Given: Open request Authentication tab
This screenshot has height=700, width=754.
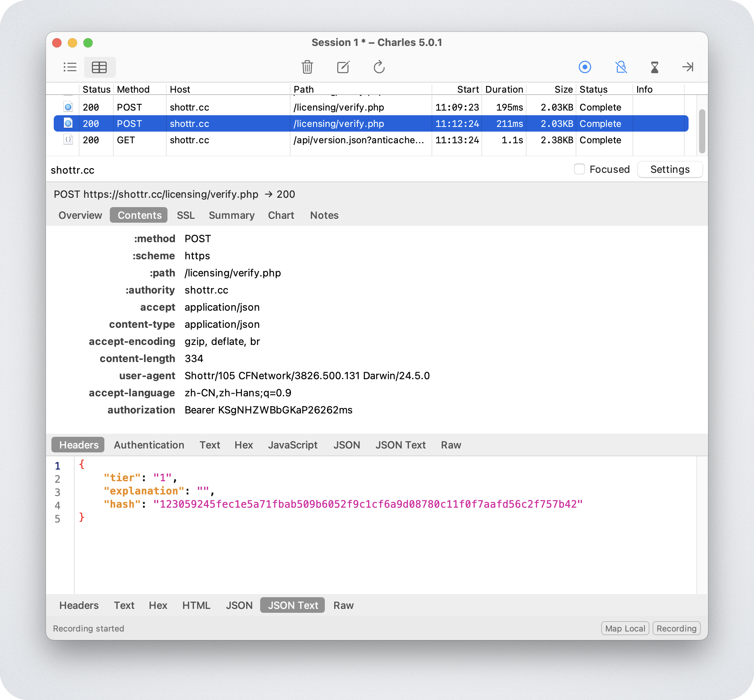Looking at the screenshot, I should pyautogui.click(x=149, y=445).
